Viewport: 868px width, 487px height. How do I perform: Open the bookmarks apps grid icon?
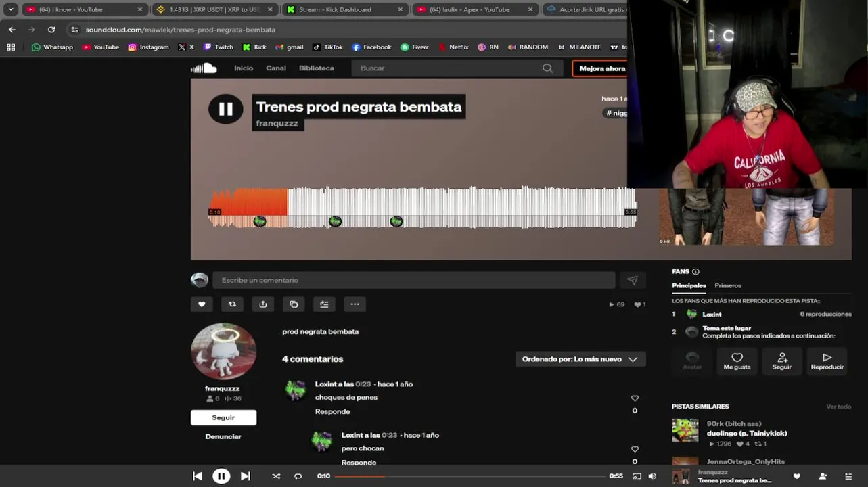click(x=11, y=47)
